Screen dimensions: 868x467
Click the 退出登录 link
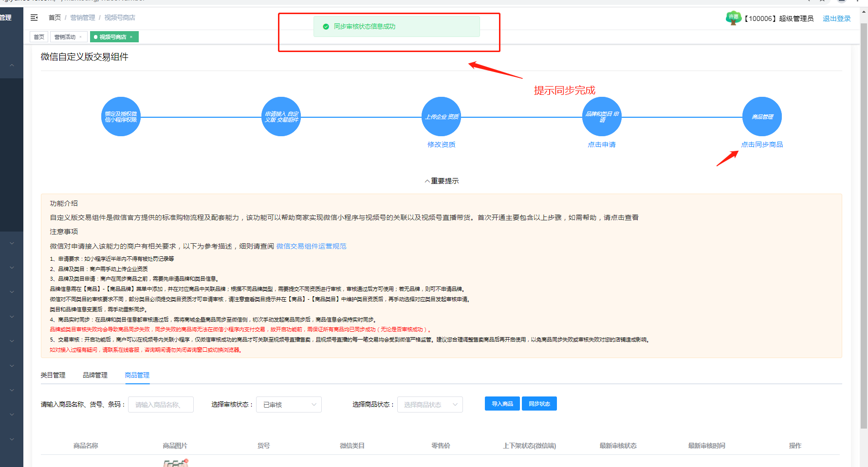click(836, 18)
